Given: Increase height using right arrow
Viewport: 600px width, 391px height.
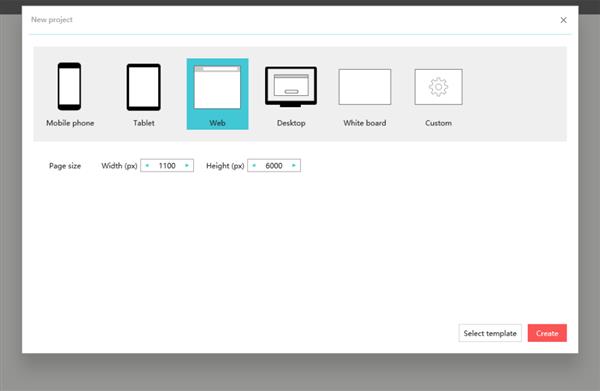Looking at the screenshot, I should click(293, 166).
